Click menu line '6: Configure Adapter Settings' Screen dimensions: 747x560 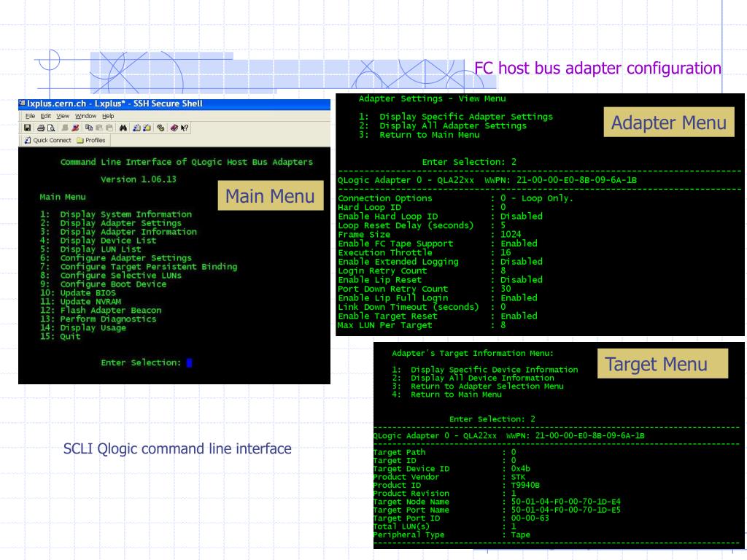tap(116, 257)
